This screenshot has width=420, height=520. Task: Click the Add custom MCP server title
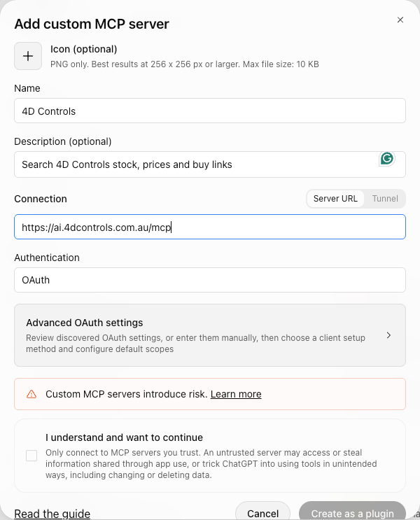(92, 24)
